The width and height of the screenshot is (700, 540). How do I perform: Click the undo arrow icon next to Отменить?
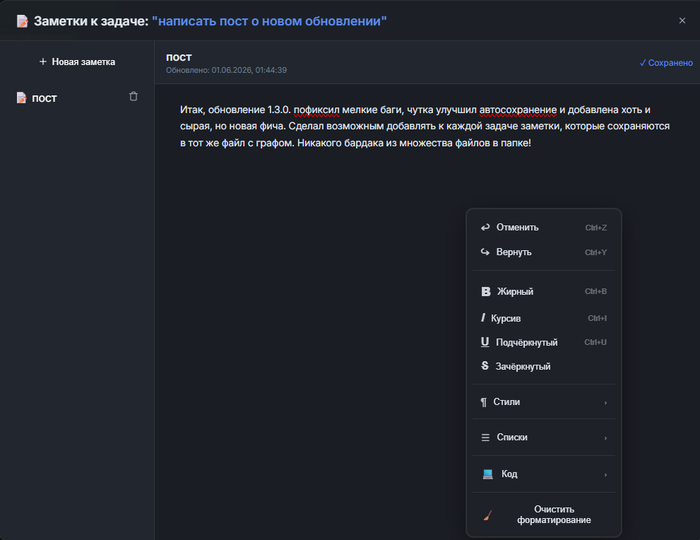(x=485, y=228)
